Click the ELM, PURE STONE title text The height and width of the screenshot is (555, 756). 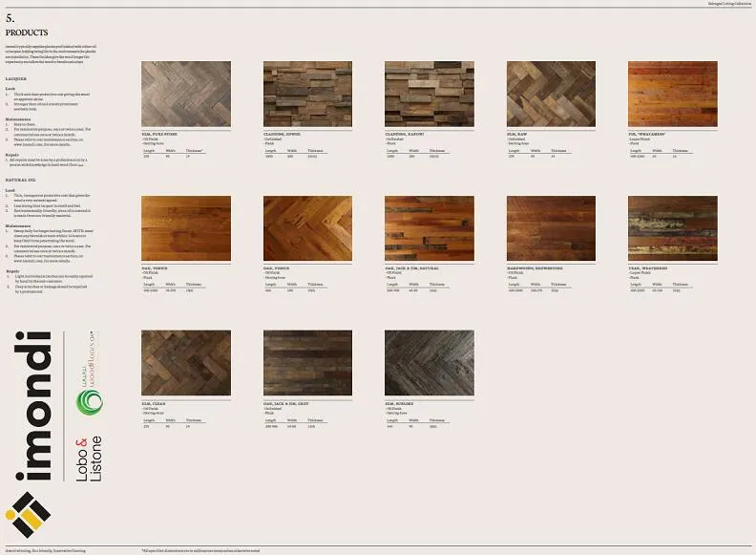pos(159,134)
